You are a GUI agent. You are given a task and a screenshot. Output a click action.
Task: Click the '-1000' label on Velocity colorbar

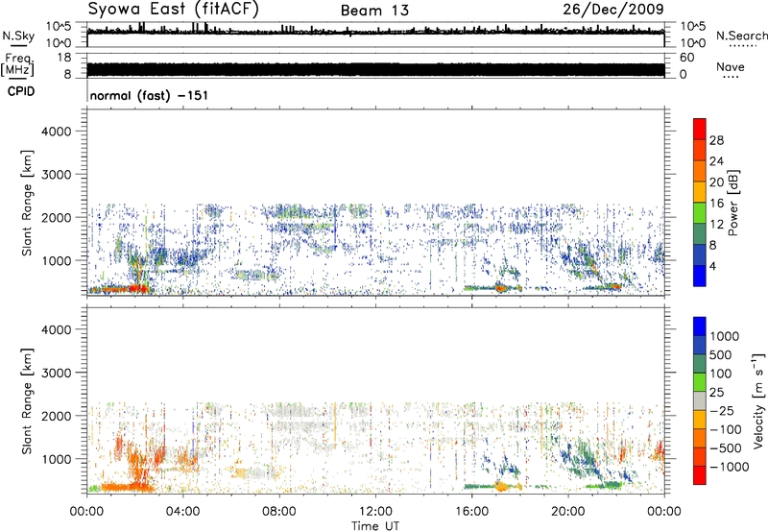729,467
